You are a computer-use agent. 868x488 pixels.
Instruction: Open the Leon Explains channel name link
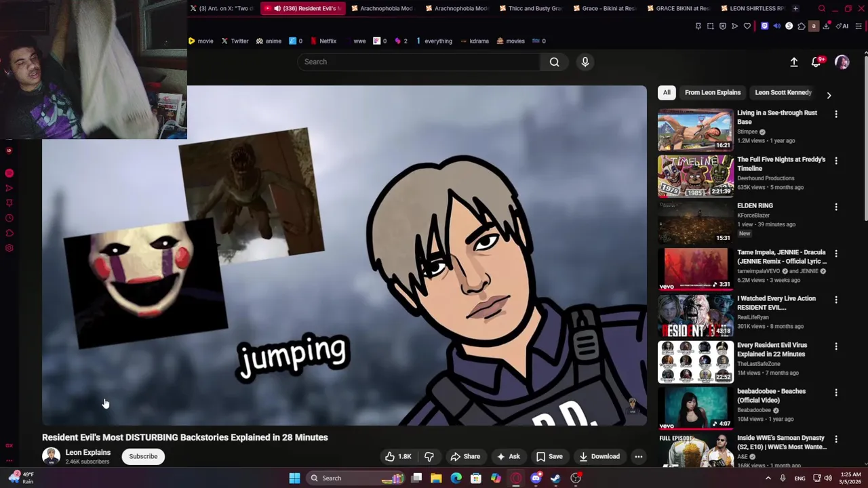coord(87,452)
